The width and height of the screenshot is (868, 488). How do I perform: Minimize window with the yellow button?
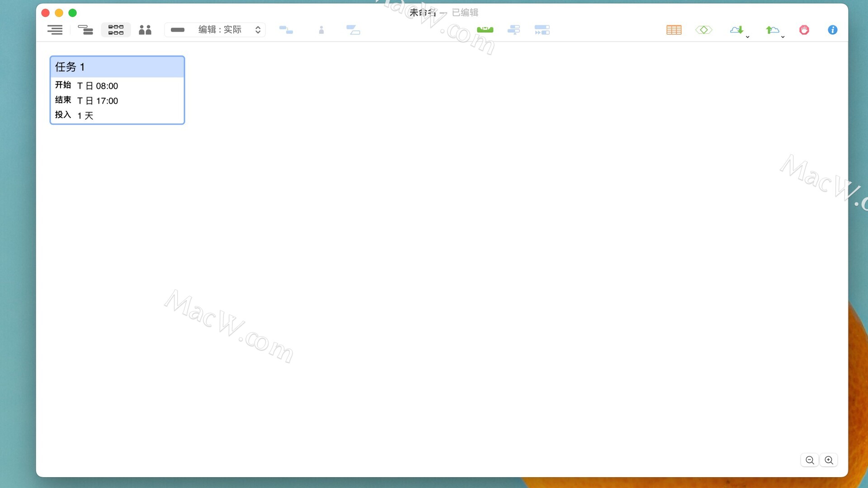click(59, 13)
